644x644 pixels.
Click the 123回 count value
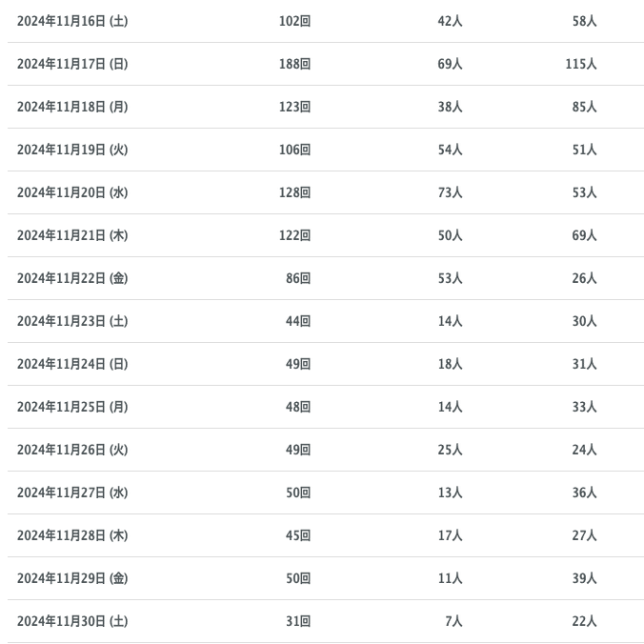[294, 107]
